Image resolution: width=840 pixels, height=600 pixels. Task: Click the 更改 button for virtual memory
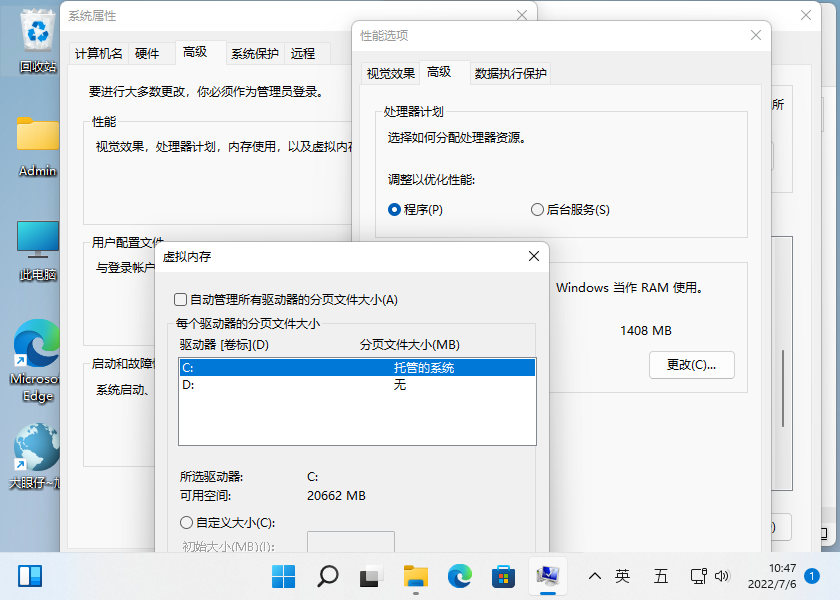(691, 365)
